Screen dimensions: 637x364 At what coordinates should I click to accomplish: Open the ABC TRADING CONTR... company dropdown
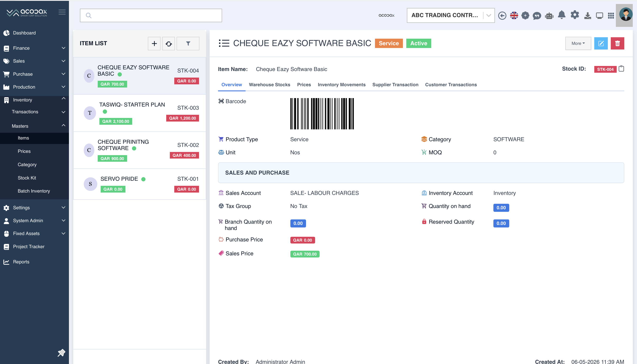pos(451,15)
